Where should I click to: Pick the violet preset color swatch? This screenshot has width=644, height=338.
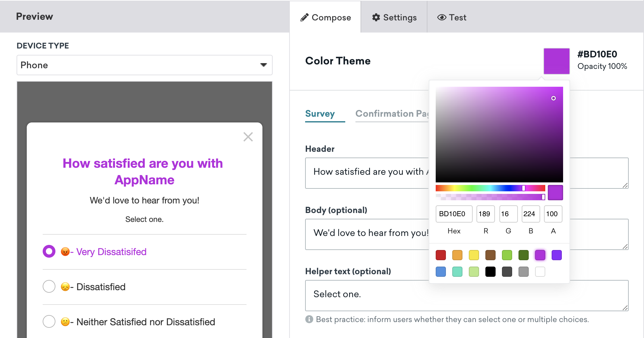(x=557, y=255)
